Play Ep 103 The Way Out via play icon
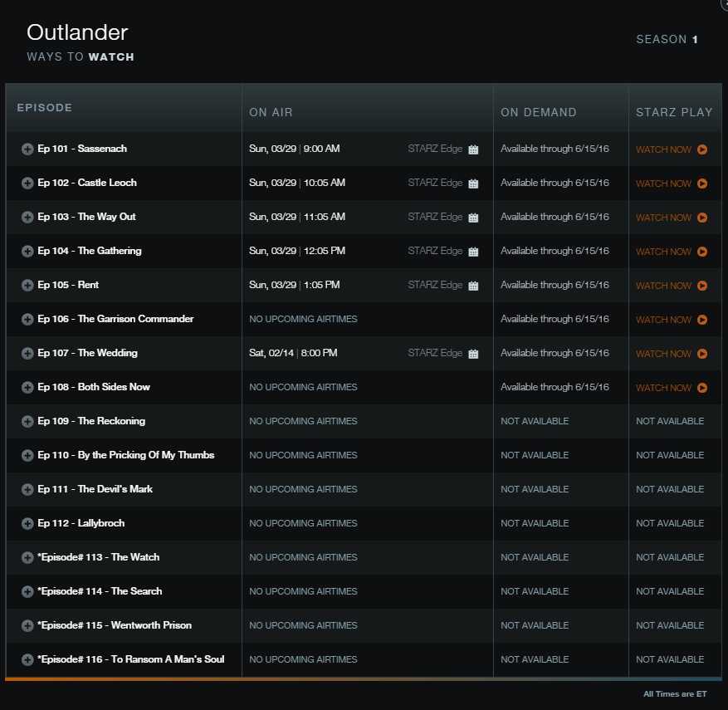Viewport: 728px width, 710px height. pyautogui.click(x=702, y=218)
